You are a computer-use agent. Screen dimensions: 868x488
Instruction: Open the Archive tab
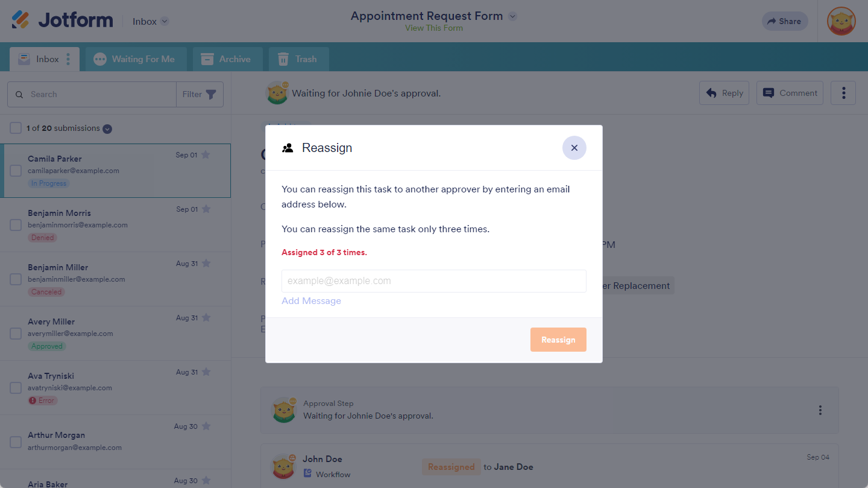[x=227, y=59]
